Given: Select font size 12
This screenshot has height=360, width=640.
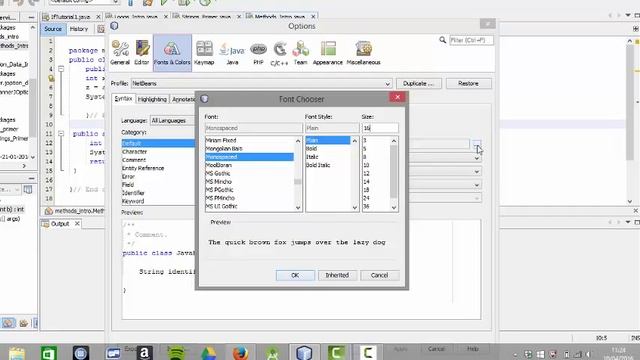Looking at the screenshot, I should (x=376, y=173).
